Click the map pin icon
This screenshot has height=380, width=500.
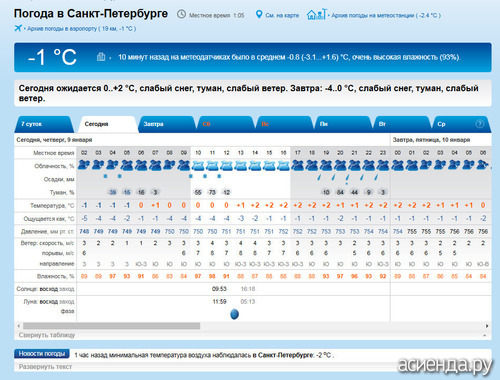[259, 14]
